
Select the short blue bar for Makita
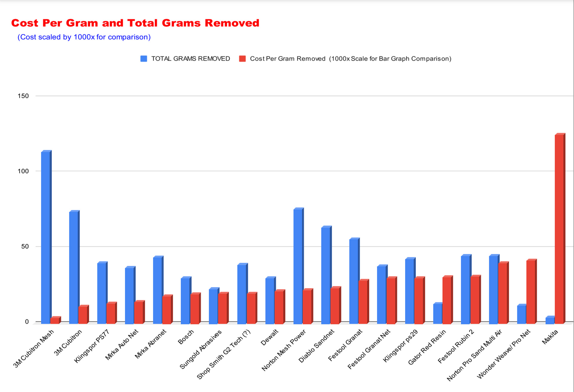(551, 320)
